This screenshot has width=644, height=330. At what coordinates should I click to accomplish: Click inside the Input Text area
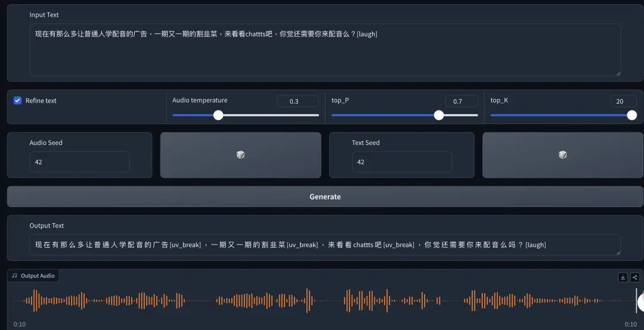[325, 54]
